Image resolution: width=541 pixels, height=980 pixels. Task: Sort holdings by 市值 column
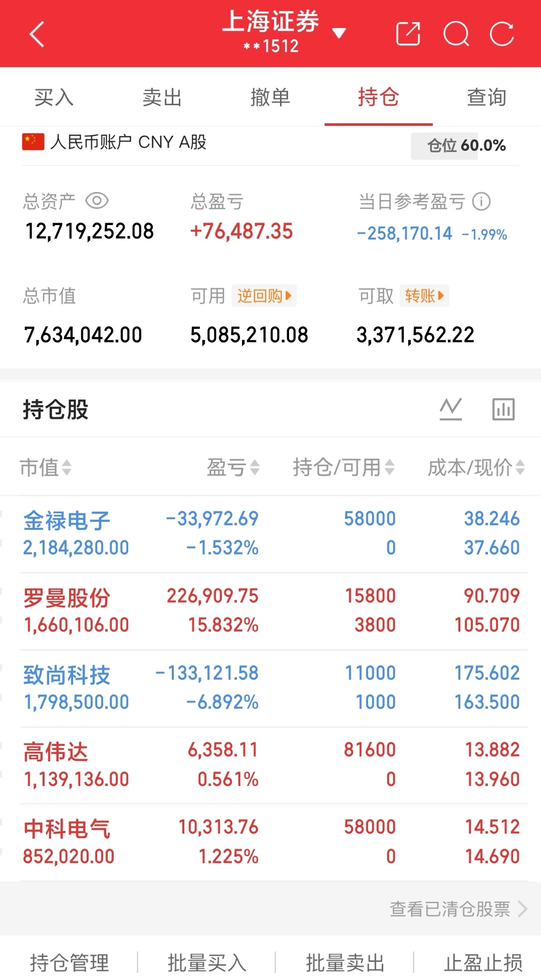click(46, 467)
